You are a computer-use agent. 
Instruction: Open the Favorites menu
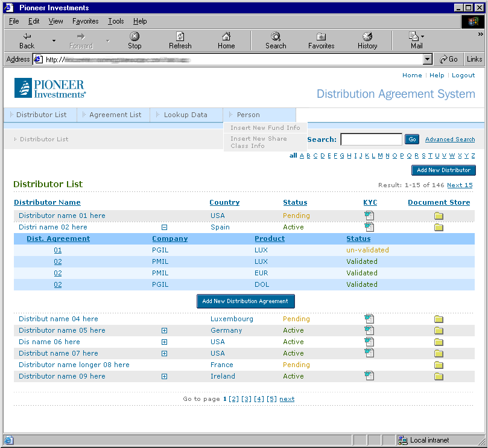(x=86, y=21)
